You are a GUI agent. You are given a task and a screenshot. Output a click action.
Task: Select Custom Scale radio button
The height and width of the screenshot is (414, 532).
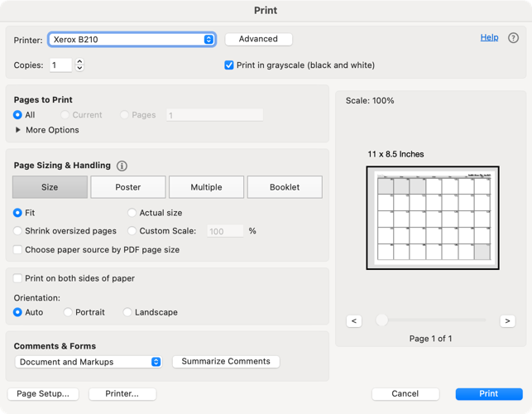click(x=132, y=231)
